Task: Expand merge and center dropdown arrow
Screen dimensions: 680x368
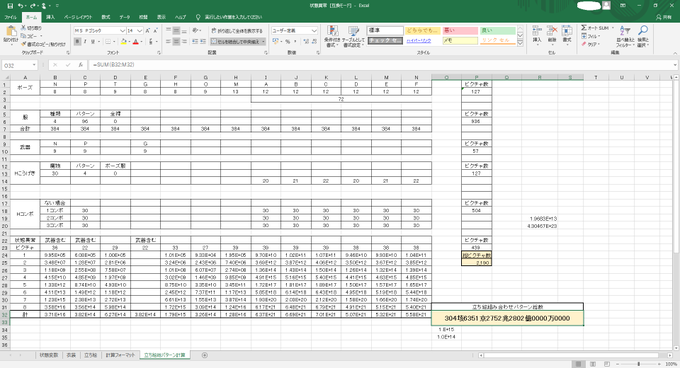Action: pyautogui.click(x=263, y=42)
